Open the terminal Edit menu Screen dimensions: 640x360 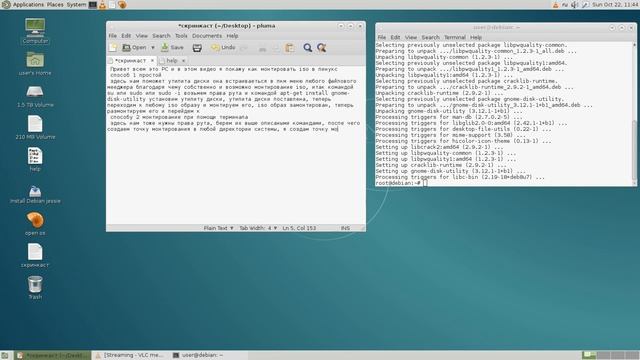[395, 37]
